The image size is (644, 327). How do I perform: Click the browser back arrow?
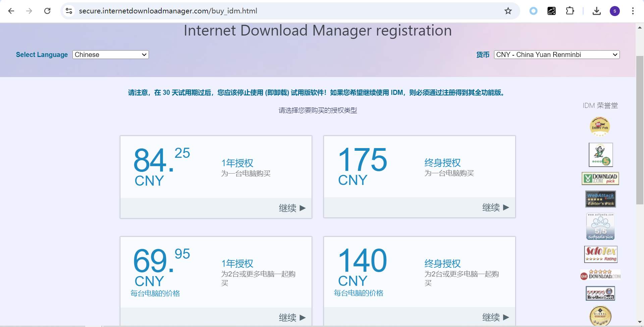(x=11, y=11)
